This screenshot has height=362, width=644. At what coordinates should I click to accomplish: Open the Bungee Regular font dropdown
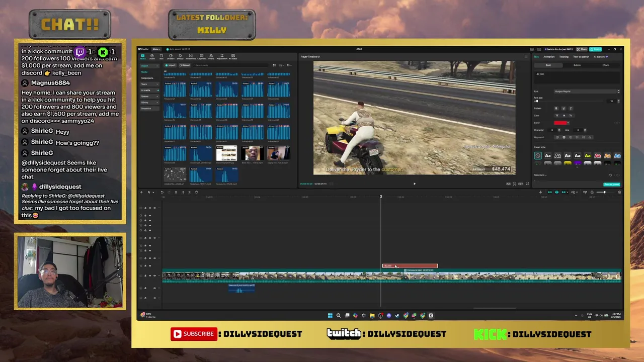click(587, 92)
